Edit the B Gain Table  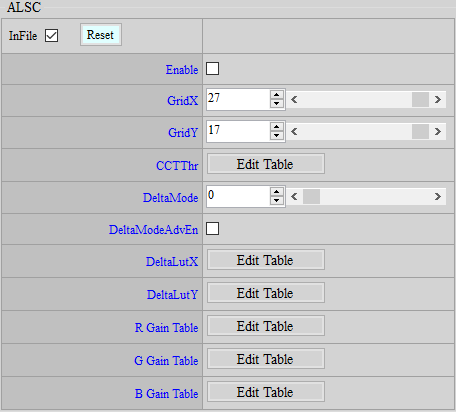pos(266,392)
